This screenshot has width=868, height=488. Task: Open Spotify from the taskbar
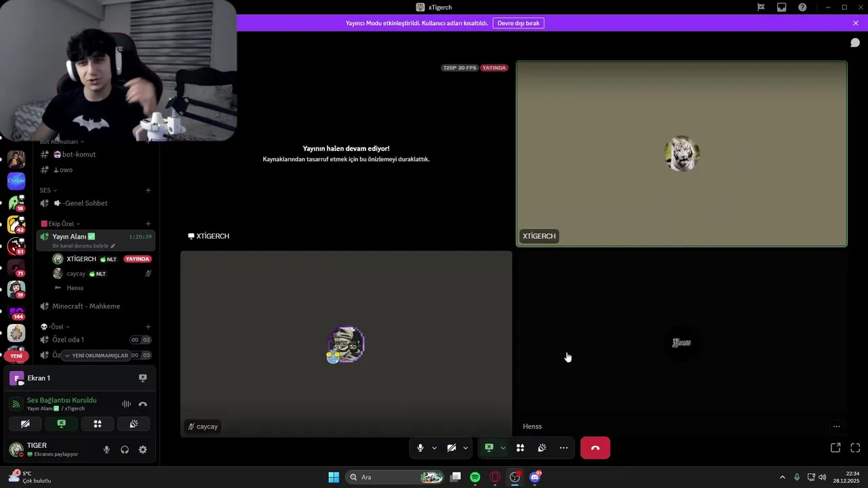[475, 477]
